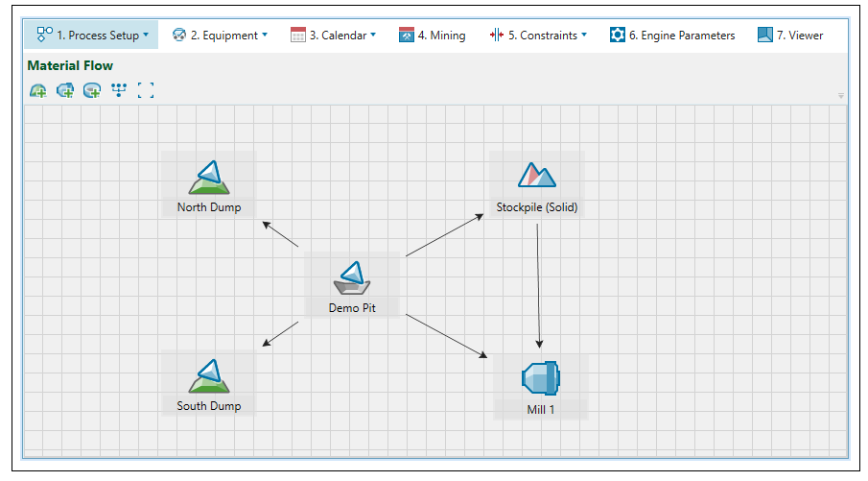Select the Stockpile (Solid) node icon

click(x=537, y=175)
